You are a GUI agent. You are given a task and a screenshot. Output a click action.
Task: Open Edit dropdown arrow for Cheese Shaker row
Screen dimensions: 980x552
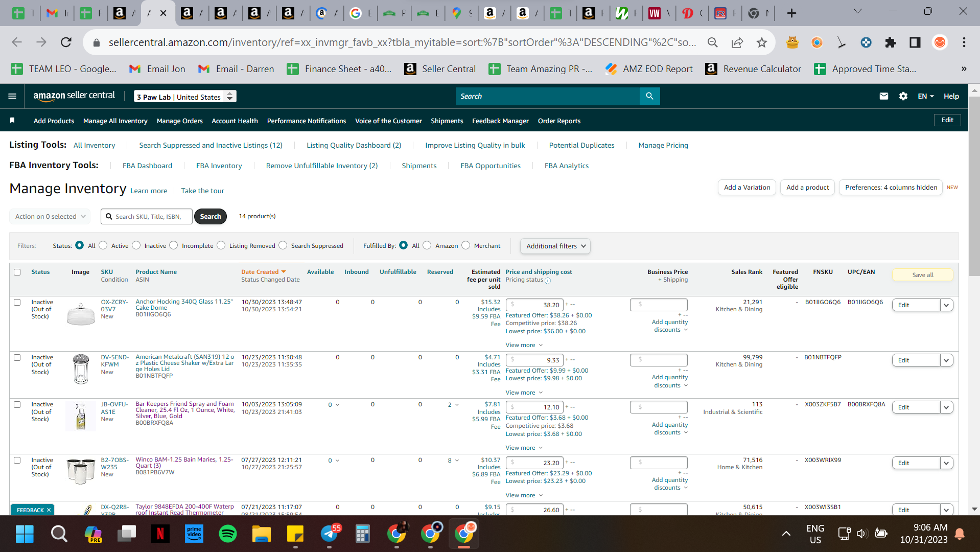click(946, 360)
